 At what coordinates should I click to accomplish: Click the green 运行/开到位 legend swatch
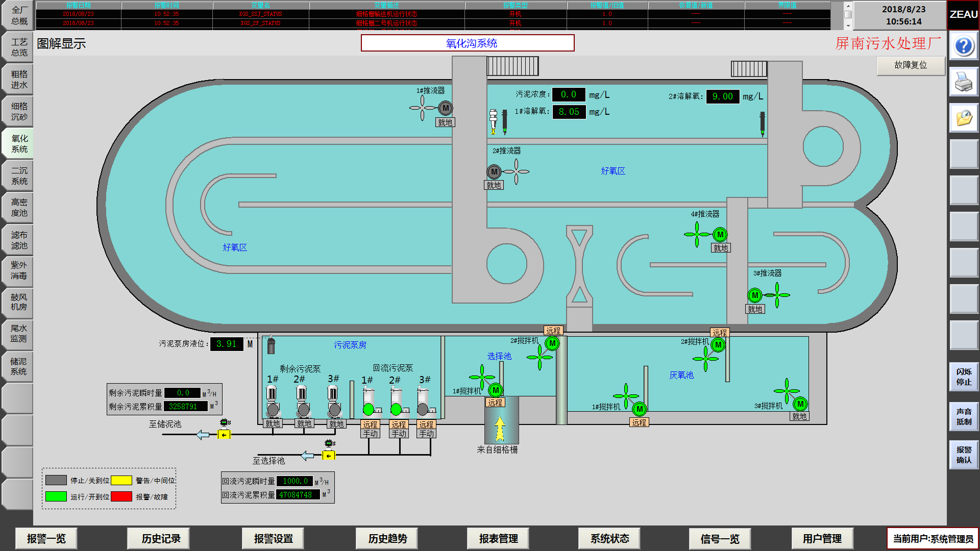(x=56, y=496)
